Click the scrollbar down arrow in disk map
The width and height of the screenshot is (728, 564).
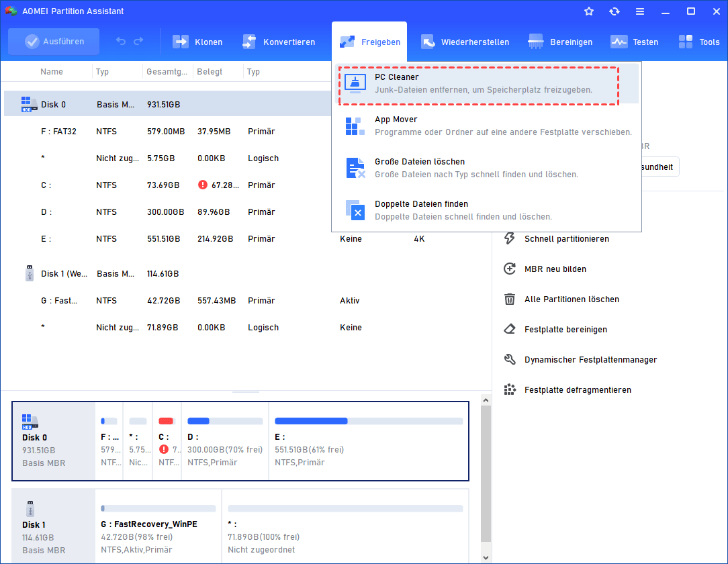pyautogui.click(x=486, y=557)
